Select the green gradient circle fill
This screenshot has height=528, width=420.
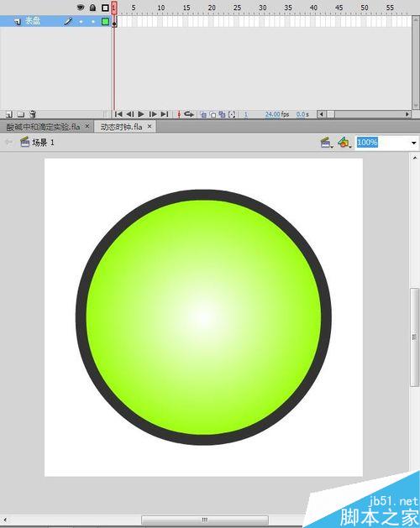click(203, 316)
